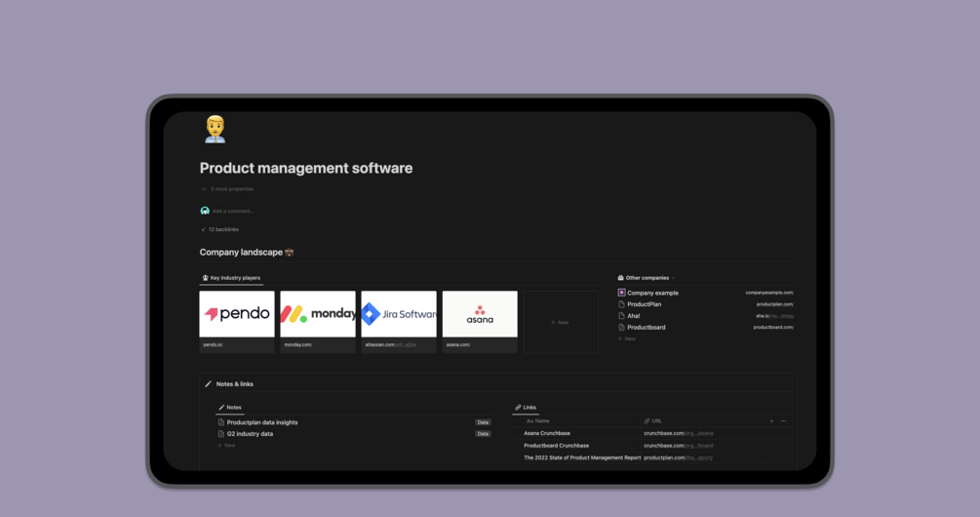Open the monday.com link
Viewport: 980px width, 517px height.
click(298, 344)
